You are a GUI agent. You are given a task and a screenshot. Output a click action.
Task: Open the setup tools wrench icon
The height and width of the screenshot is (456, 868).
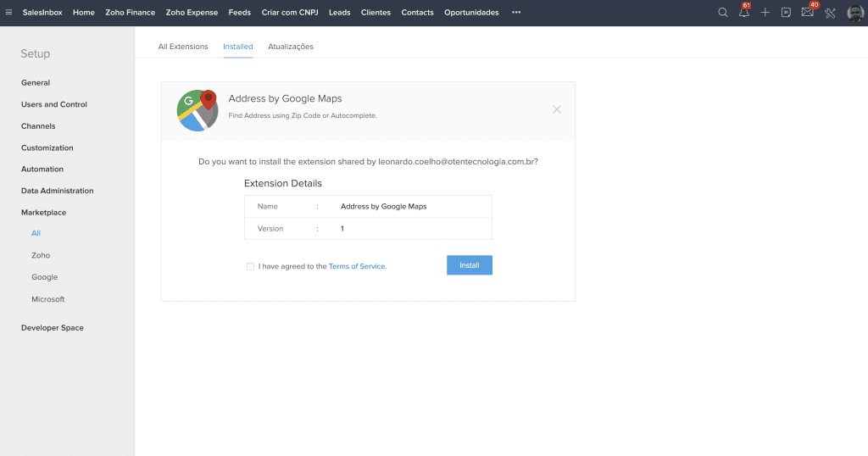(830, 13)
